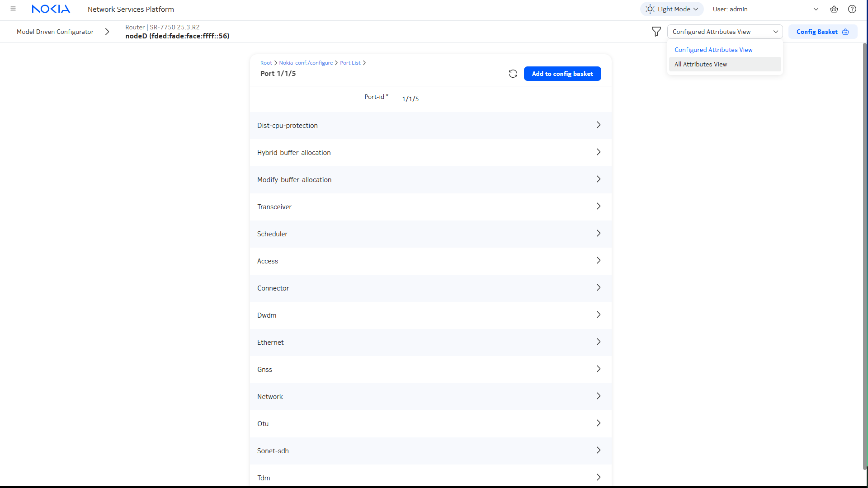
Task: Click arrow next to Model Driven Configurator
Action: point(107,32)
